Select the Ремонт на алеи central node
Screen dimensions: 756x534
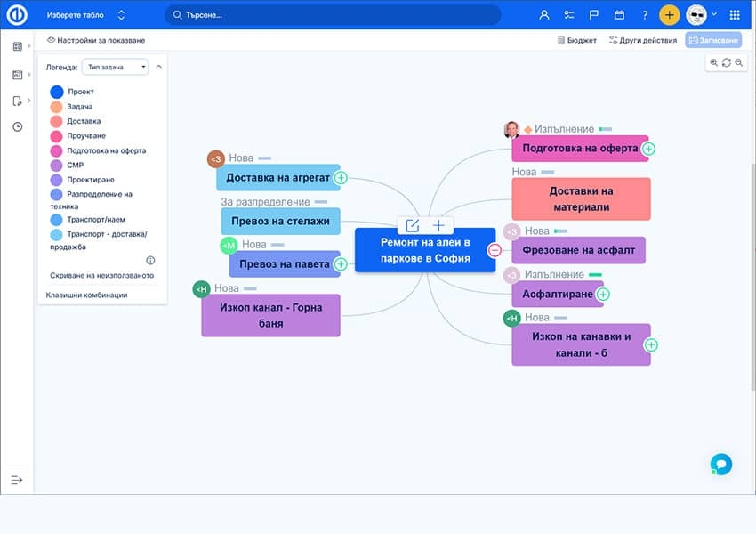tap(425, 250)
